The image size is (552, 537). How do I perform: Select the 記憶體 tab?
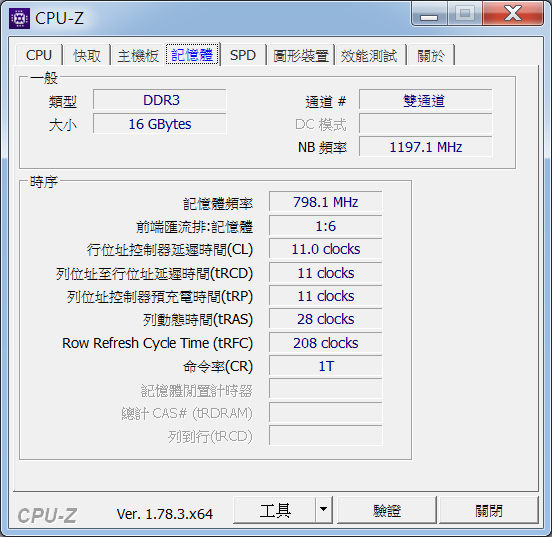(192, 55)
